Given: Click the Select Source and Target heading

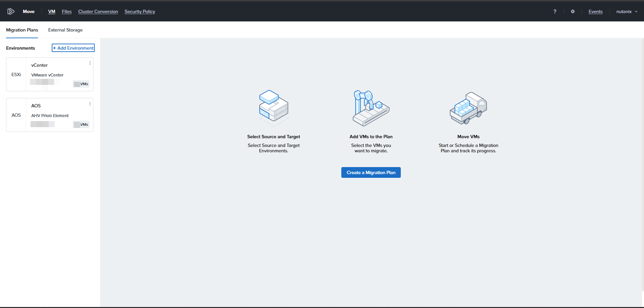Looking at the screenshot, I should pyautogui.click(x=273, y=137).
